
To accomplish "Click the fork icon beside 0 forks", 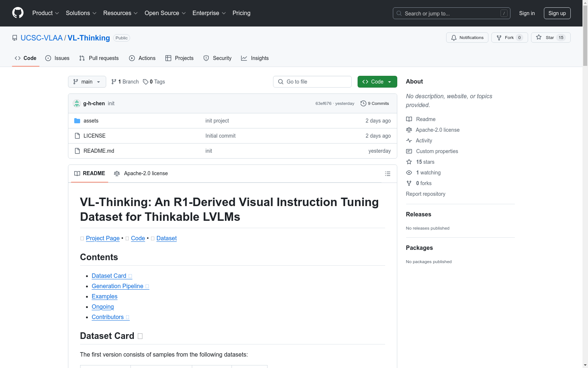I will tap(409, 183).
